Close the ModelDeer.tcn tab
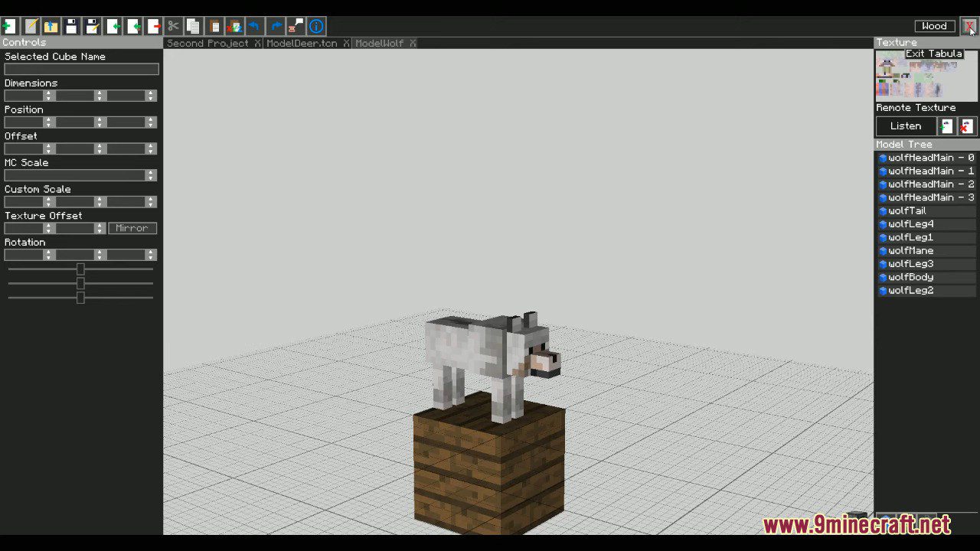This screenshot has width=980, height=551. tap(347, 43)
